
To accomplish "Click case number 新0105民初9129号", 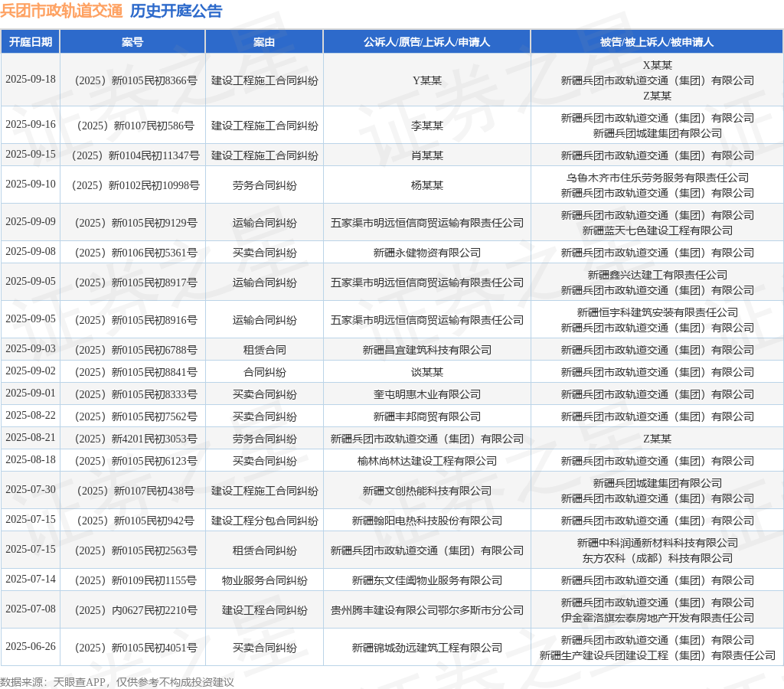I will 136,223.
